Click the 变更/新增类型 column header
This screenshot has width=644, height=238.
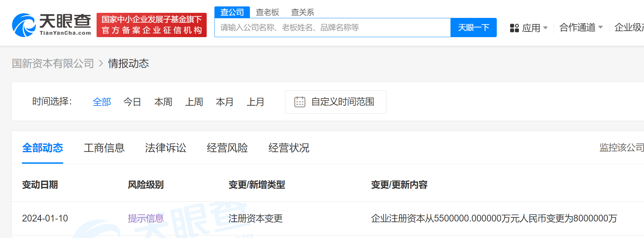click(257, 185)
